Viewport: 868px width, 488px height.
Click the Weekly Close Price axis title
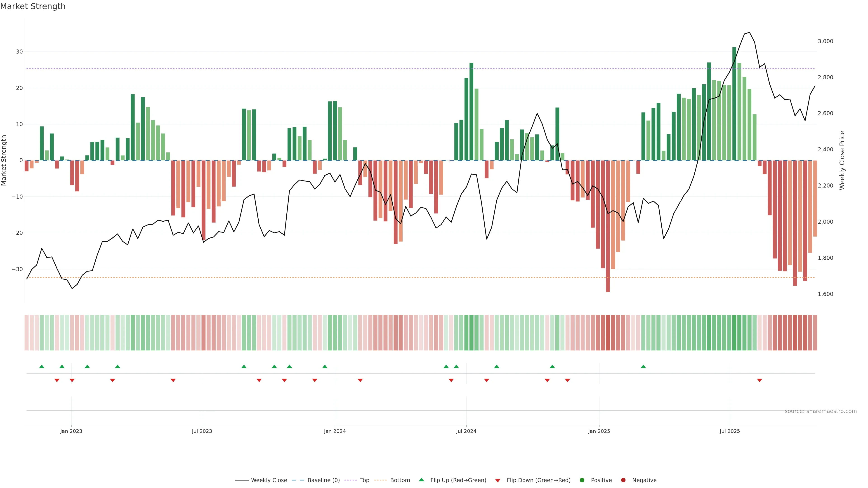click(x=842, y=160)
